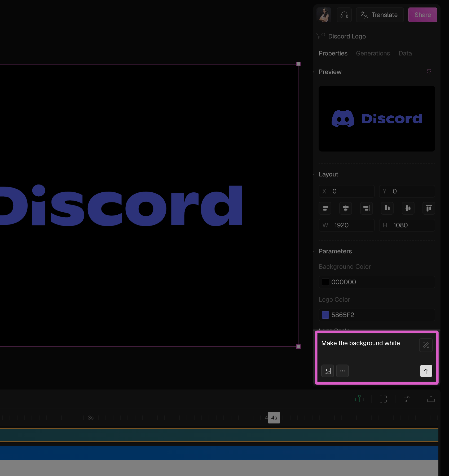The image size is (449, 476).
Task: Click the headphones icon button
Action: coord(344,15)
